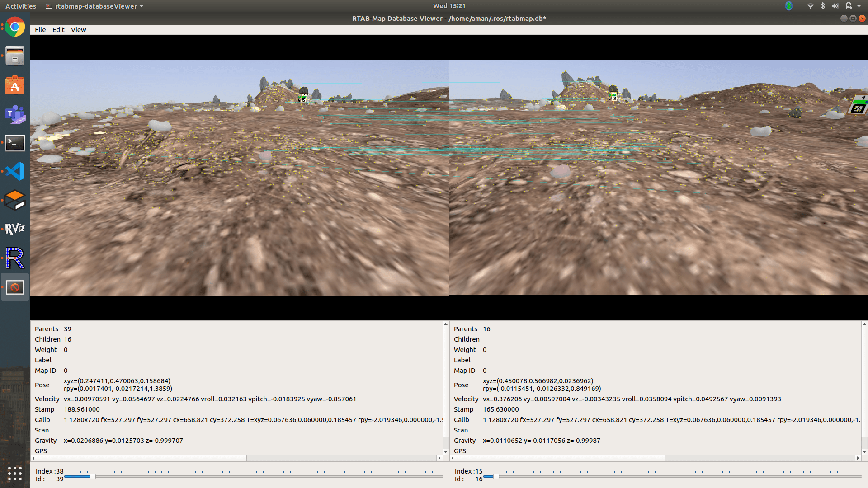Show applications grid button
868x488 pixels.
click(15, 473)
